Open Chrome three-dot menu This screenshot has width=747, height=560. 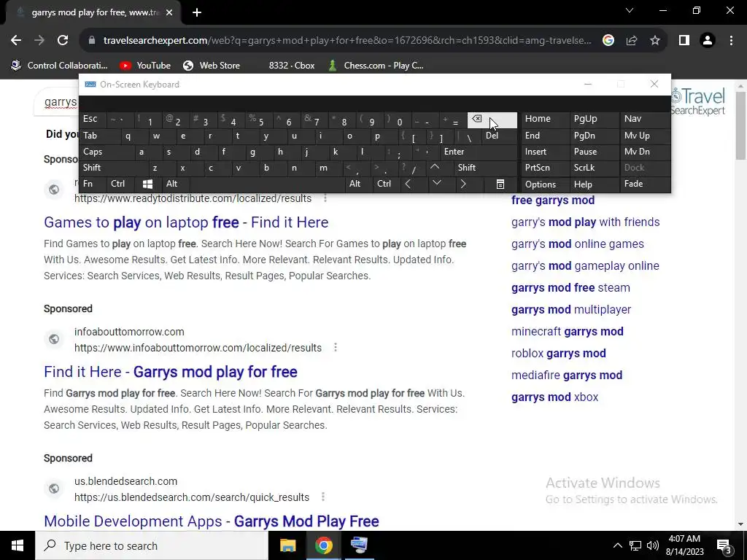(731, 41)
